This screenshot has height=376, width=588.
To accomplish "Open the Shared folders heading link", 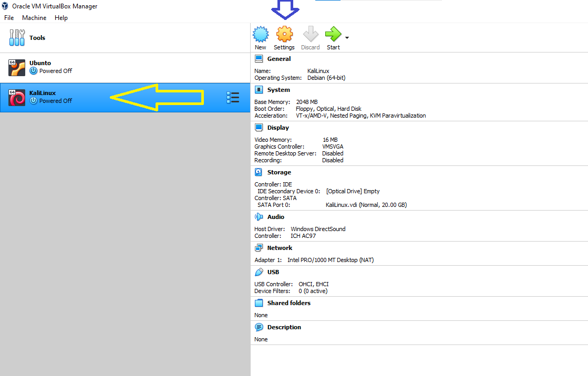I will pyautogui.click(x=289, y=303).
